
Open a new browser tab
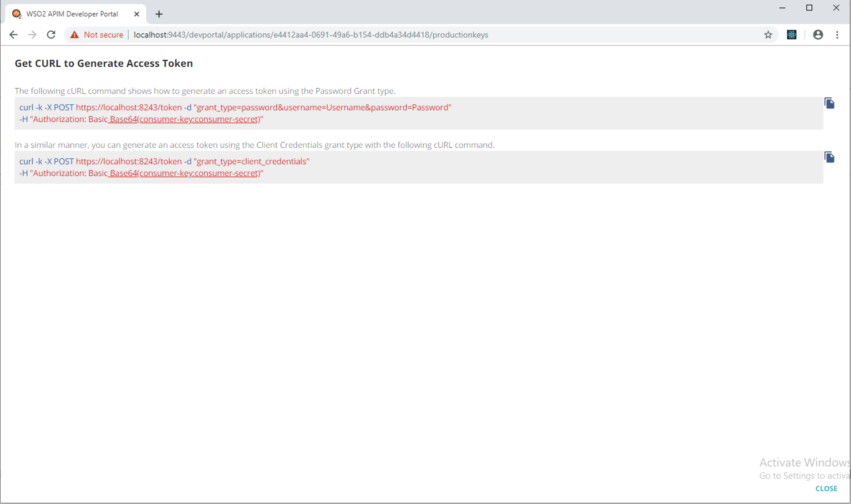[x=159, y=14]
